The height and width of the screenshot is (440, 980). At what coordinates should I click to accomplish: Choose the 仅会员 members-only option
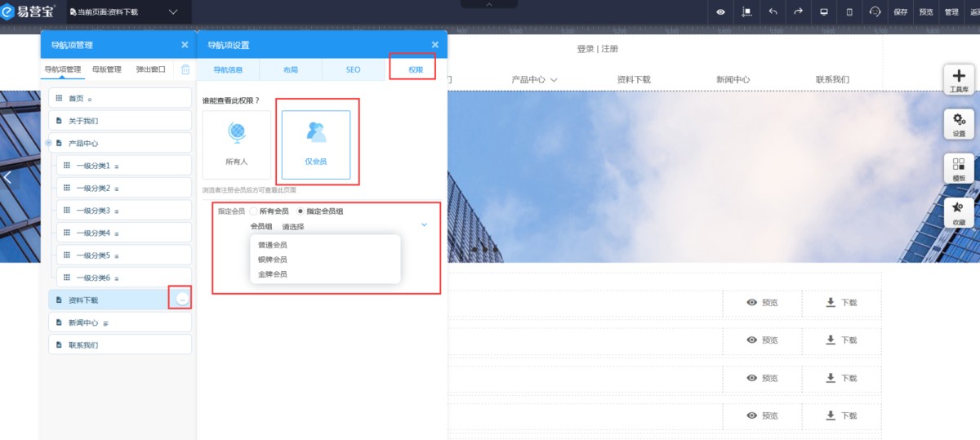(316, 144)
